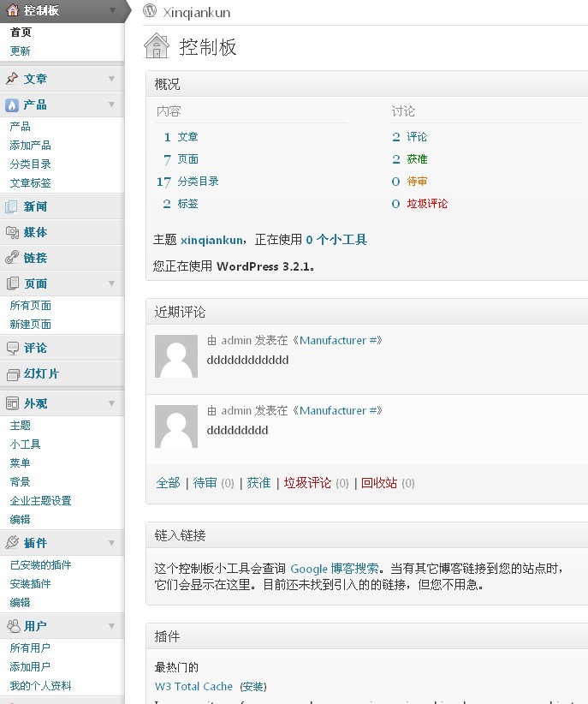Collapse the 用户 menu arrow

click(x=112, y=626)
